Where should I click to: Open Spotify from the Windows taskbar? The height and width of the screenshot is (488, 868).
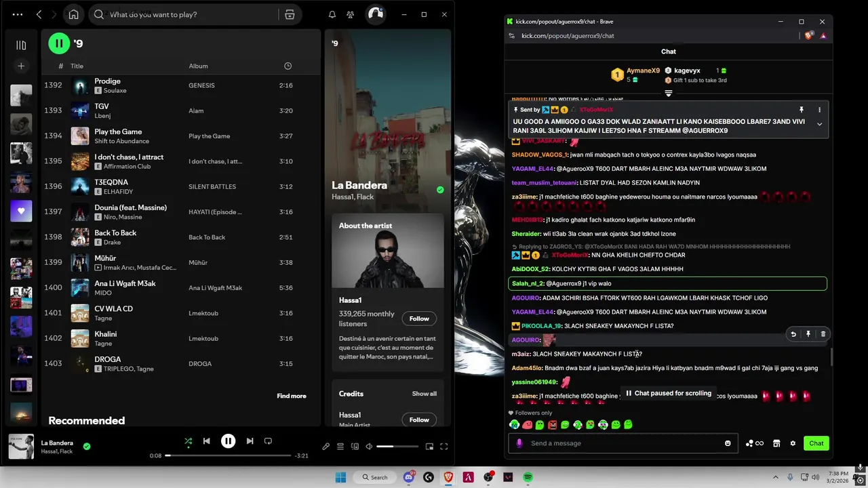pos(528,477)
